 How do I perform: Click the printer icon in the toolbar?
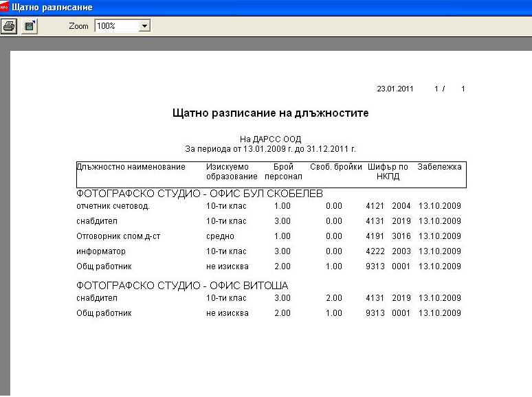click(x=9, y=26)
